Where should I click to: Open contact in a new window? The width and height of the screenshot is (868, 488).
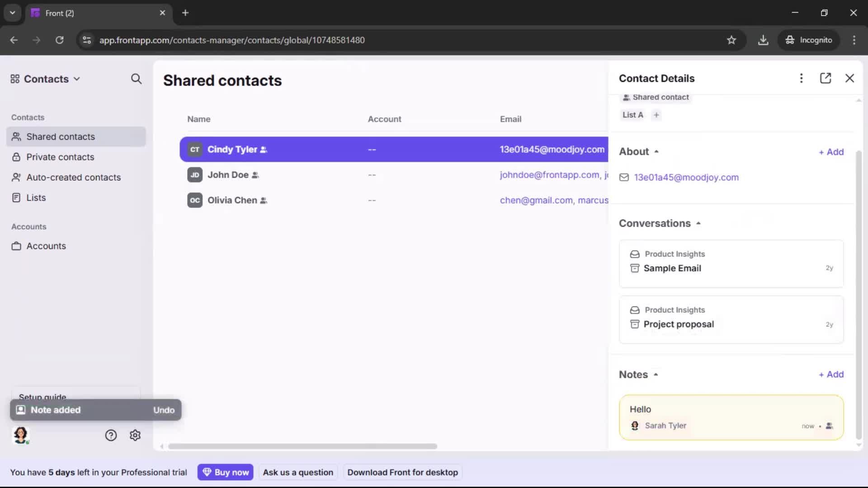point(826,78)
